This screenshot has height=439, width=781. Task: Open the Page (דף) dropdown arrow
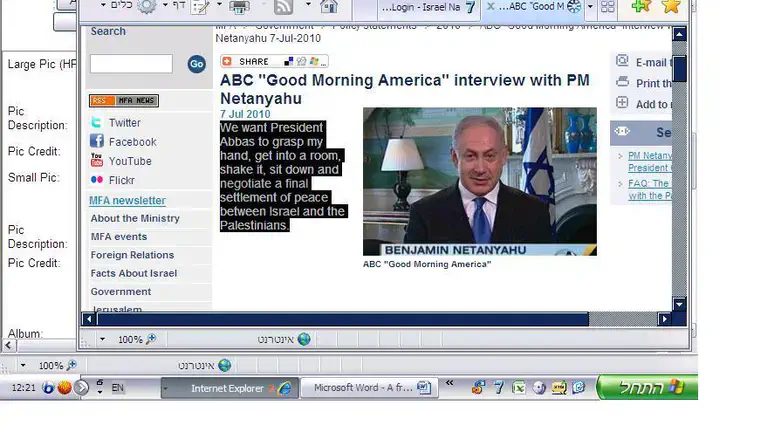(165, 5)
